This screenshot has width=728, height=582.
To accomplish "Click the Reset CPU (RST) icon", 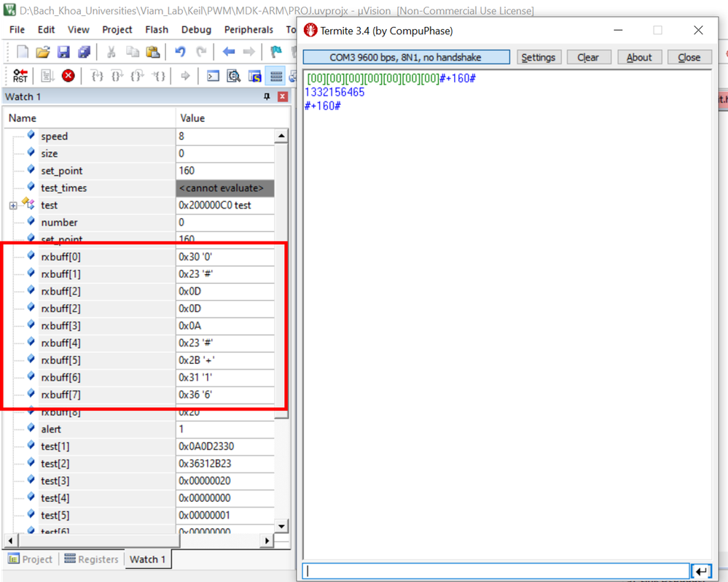I will (20, 75).
